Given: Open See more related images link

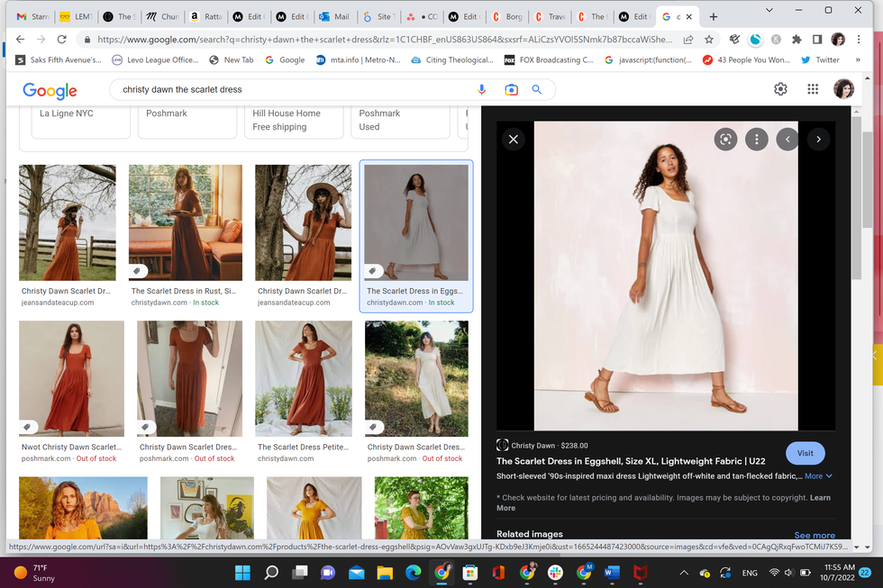Looking at the screenshot, I should 815,535.
